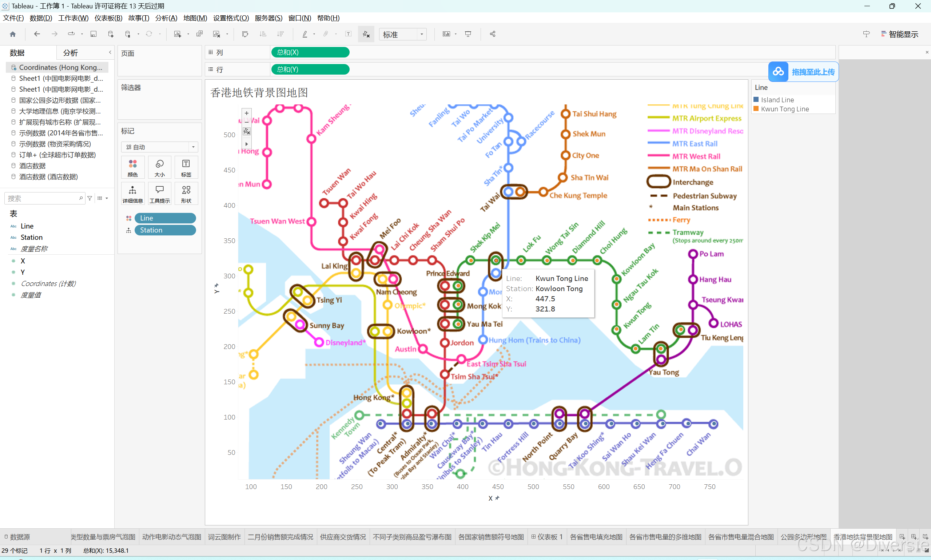
Task: Create a new worksheet from toolbar icon
Action: click(x=177, y=34)
